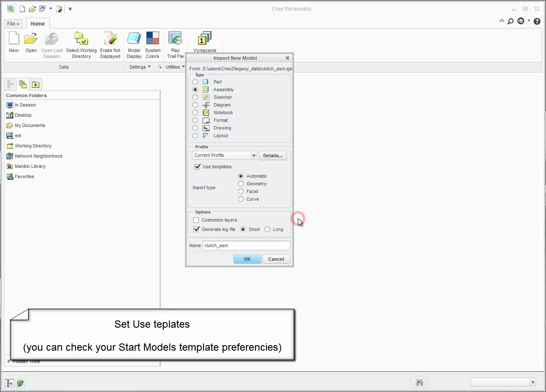Select the Part type radio button
Image resolution: width=546 pixels, height=392 pixels.
[x=195, y=82]
